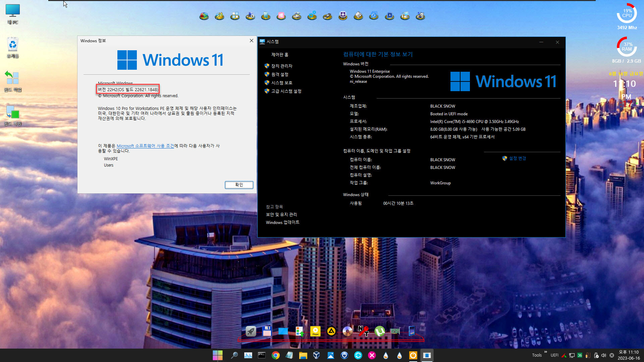The width and height of the screenshot is (644, 362).
Task: Click the UEFI label on taskbar
Action: (554, 355)
